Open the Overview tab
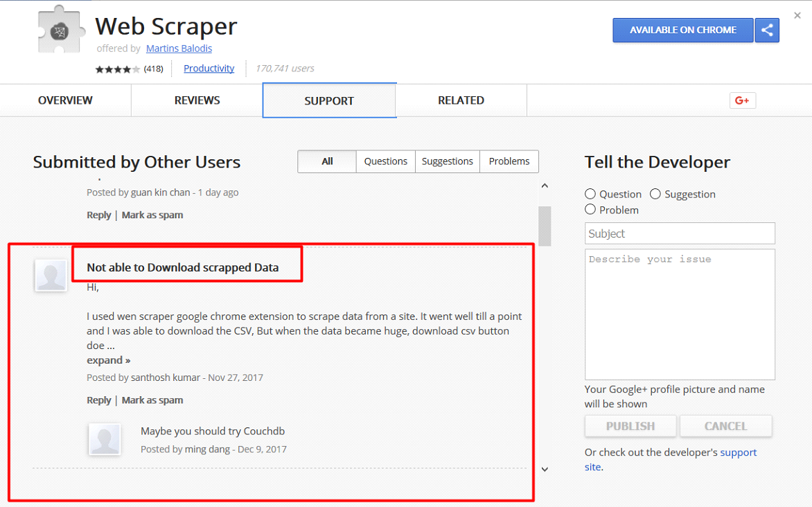Image resolution: width=812 pixels, height=507 pixels. point(65,100)
